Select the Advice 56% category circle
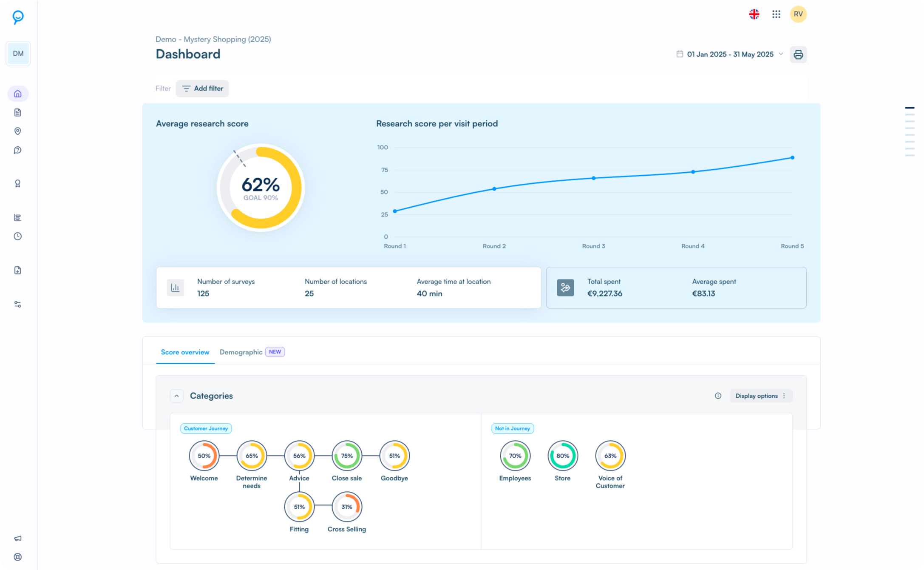The width and height of the screenshot is (924, 570). [x=299, y=456]
